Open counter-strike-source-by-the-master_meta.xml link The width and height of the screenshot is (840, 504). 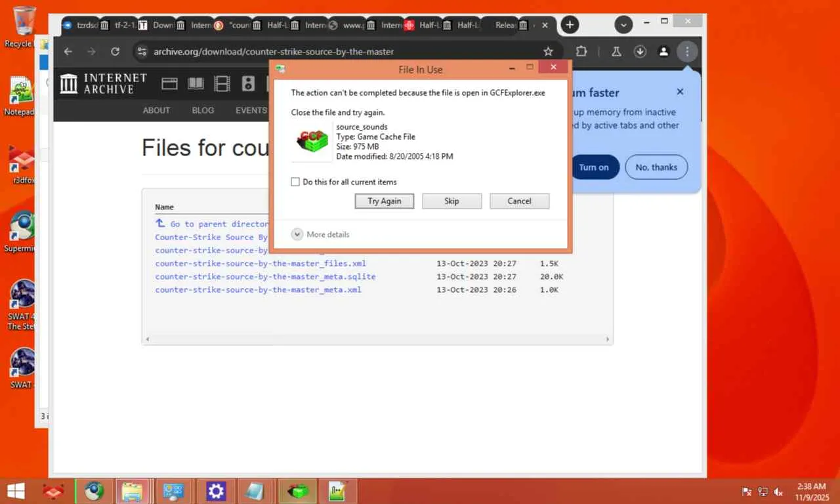pos(258,289)
